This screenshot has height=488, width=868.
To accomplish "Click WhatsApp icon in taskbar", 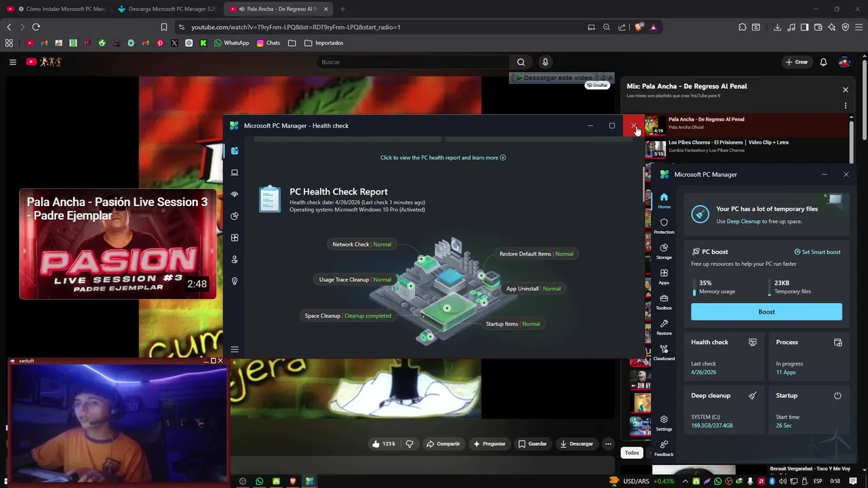I will [x=259, y=481].
